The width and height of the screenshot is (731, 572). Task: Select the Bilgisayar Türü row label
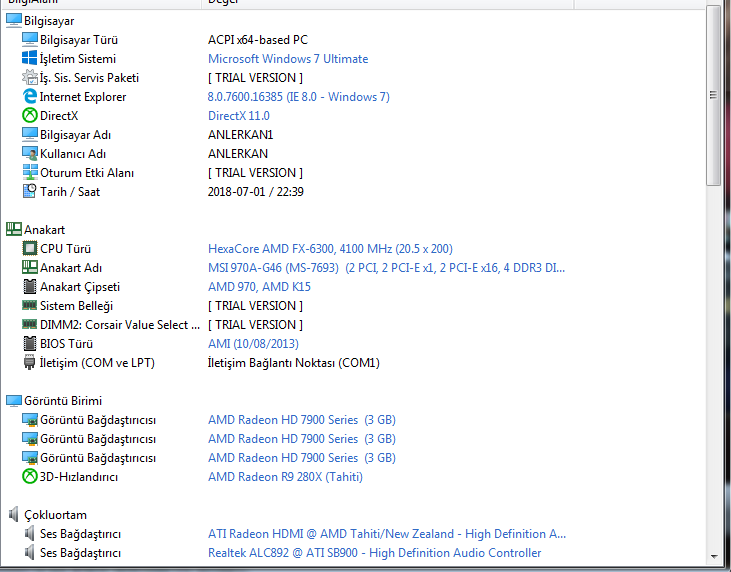click(x=79, y=40)
